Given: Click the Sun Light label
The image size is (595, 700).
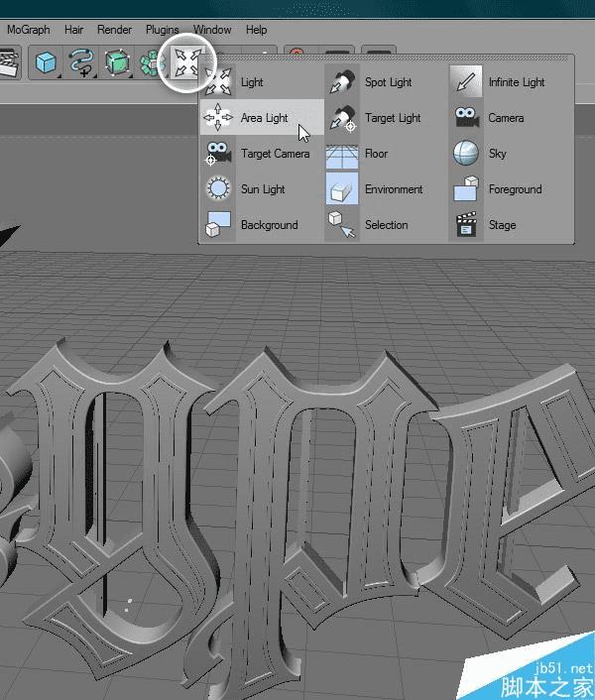Looking at the screenshot, I should point(263,189).
